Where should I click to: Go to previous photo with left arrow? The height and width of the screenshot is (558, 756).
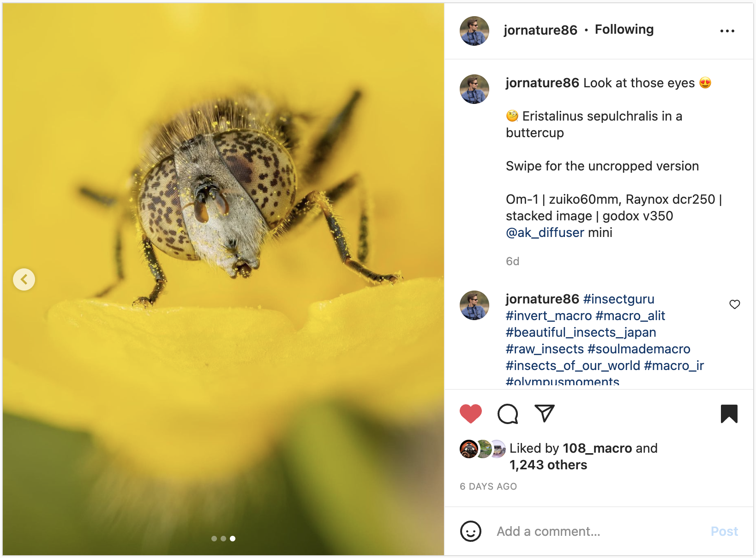[24, 279]
